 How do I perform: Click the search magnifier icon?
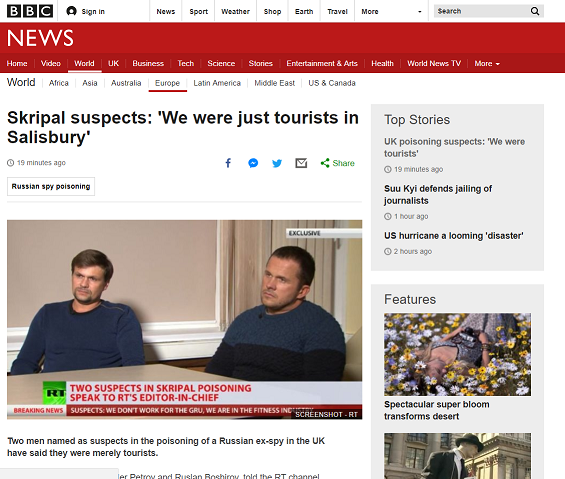click(535, 11)
